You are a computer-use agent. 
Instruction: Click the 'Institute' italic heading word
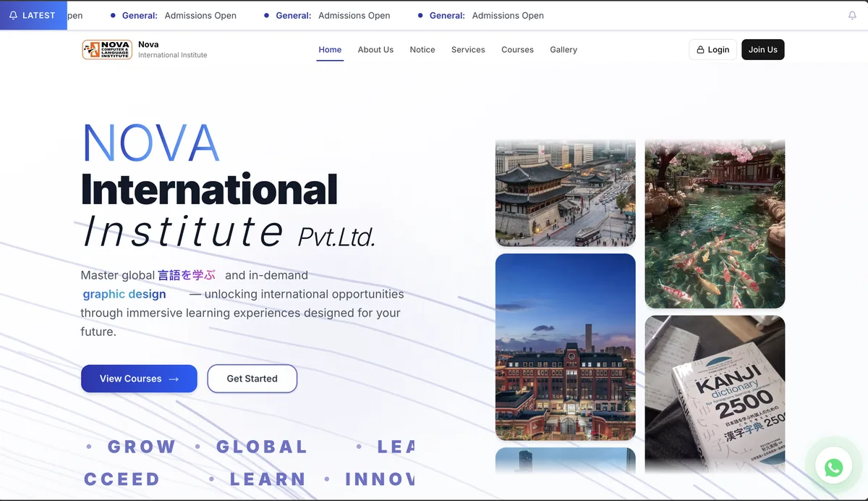coord(183,231)
